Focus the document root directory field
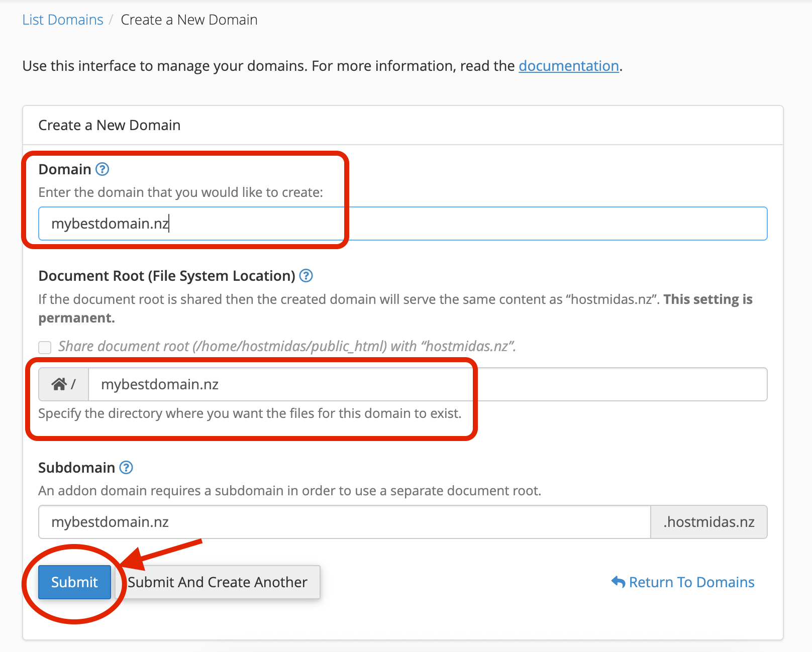Image resolution: width=812 pixels, height=652 pixels. (428, 384)
